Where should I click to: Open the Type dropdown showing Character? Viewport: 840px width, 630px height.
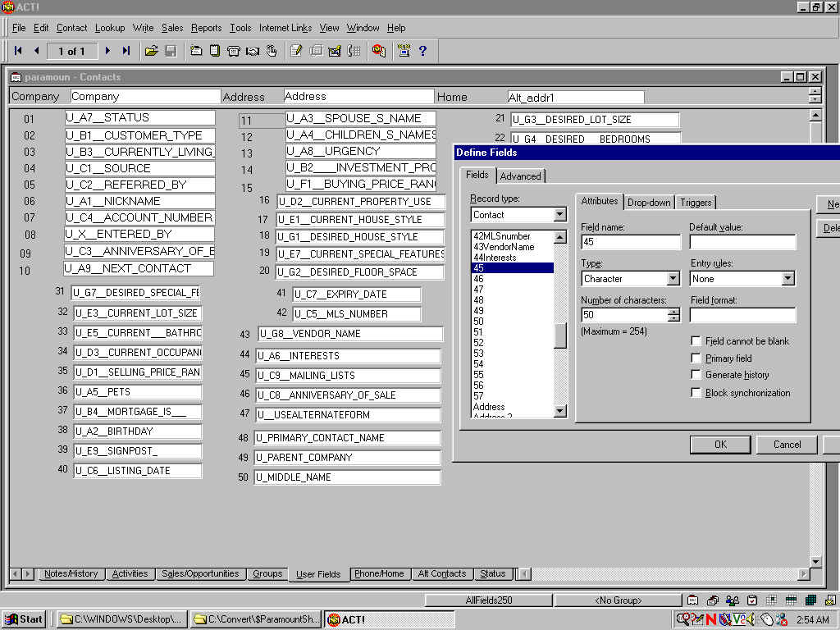(x=673, y=279)
